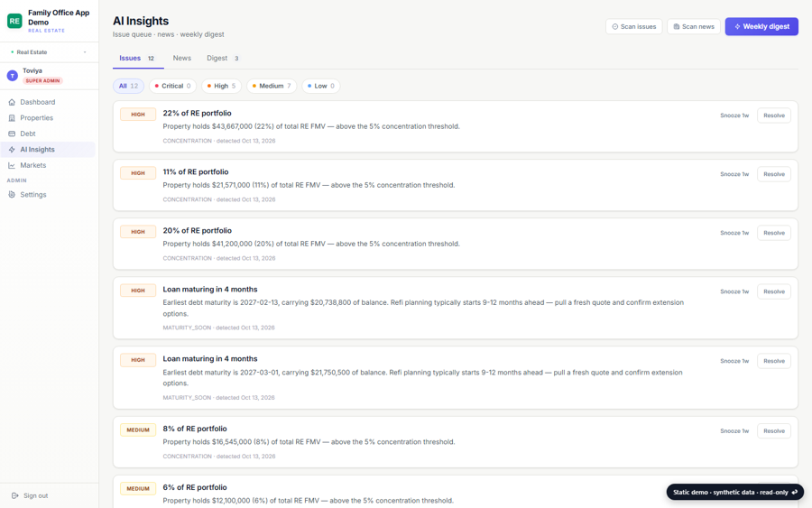Resolve the loan maturing 2027-03-01 issue
Viewport: 812px width, 508px height.
pos(774,361)
